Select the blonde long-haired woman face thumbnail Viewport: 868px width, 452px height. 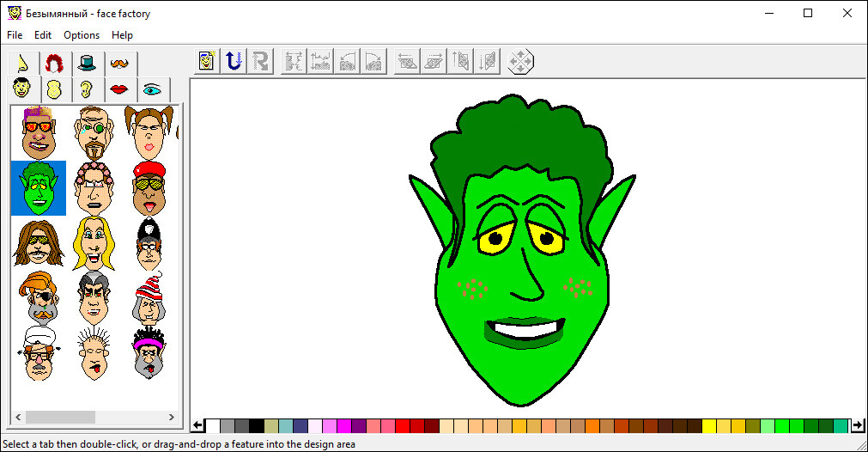point(93,243)
